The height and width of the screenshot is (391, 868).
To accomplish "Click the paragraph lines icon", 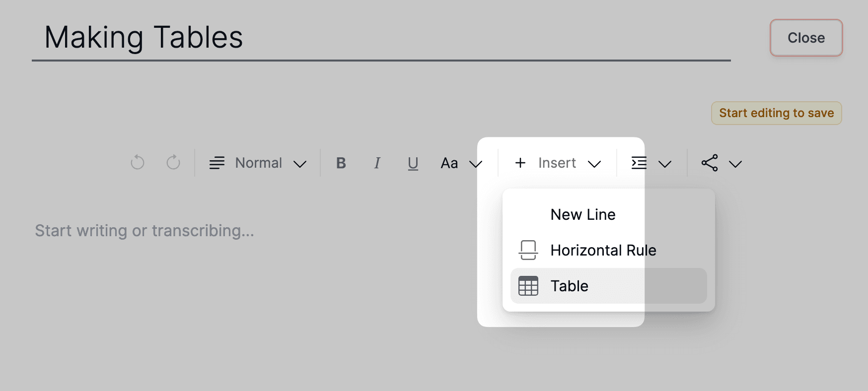I will coord(217,163).
